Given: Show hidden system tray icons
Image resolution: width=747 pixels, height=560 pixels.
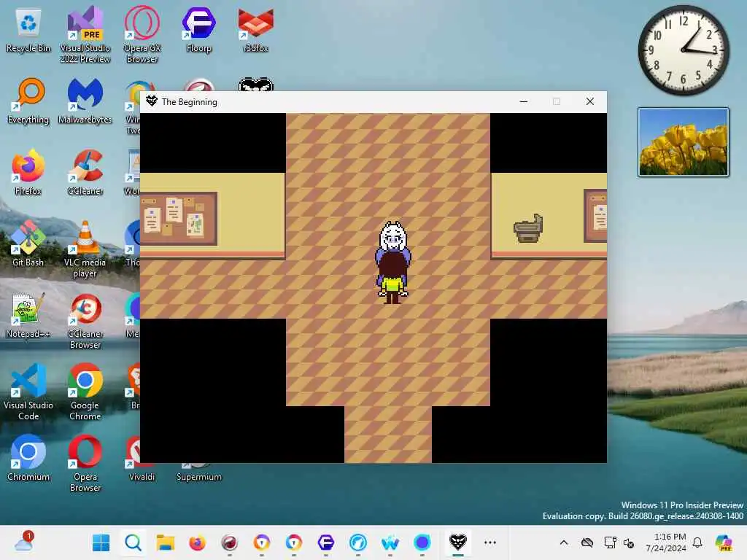Looking at the screenshot, I should pos(564,542).
